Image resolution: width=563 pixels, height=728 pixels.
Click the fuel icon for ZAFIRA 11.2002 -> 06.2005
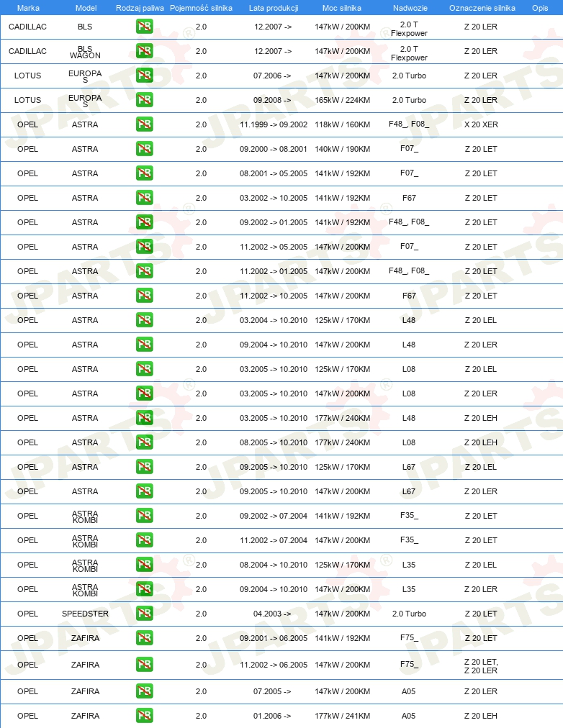(145, 665)
